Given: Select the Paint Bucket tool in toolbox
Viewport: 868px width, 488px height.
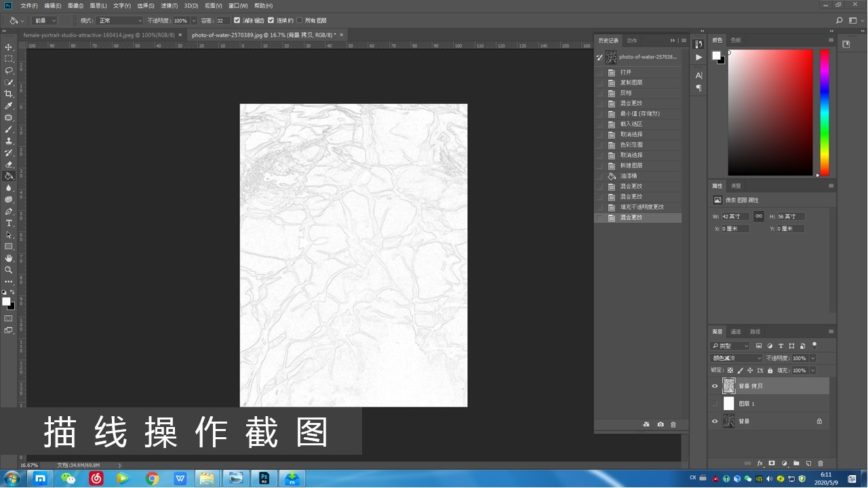Looking at the screenshot, I should point(9,176).
